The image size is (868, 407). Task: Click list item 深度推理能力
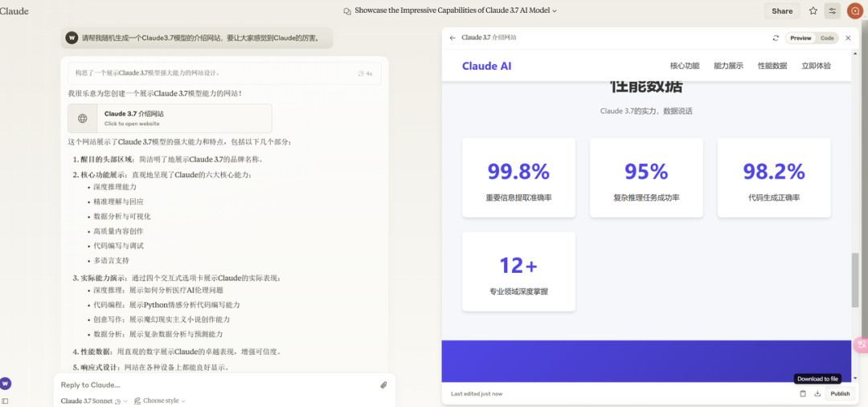pyautogui.click(x=115, y=187)
